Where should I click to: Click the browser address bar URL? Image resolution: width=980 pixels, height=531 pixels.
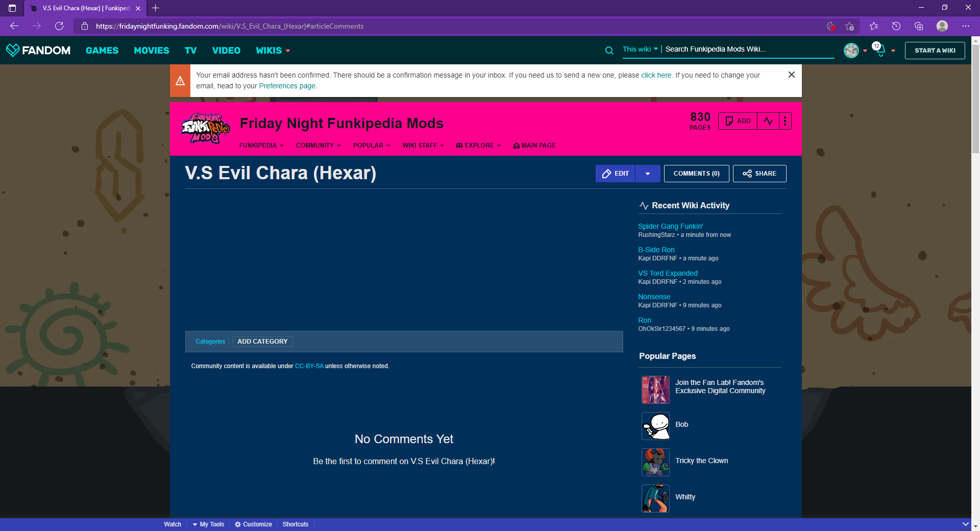[230, 26]
